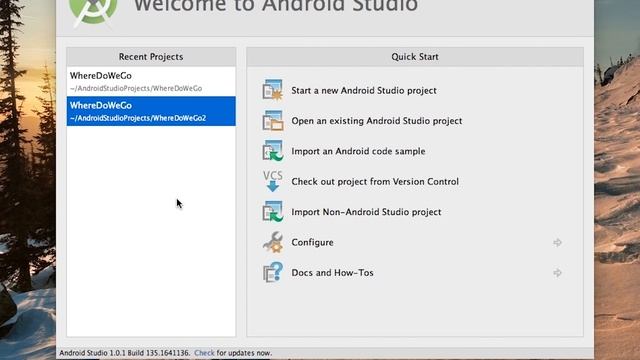Open Docs and How-Tos
640x360 pixels.
click(332, 272)
